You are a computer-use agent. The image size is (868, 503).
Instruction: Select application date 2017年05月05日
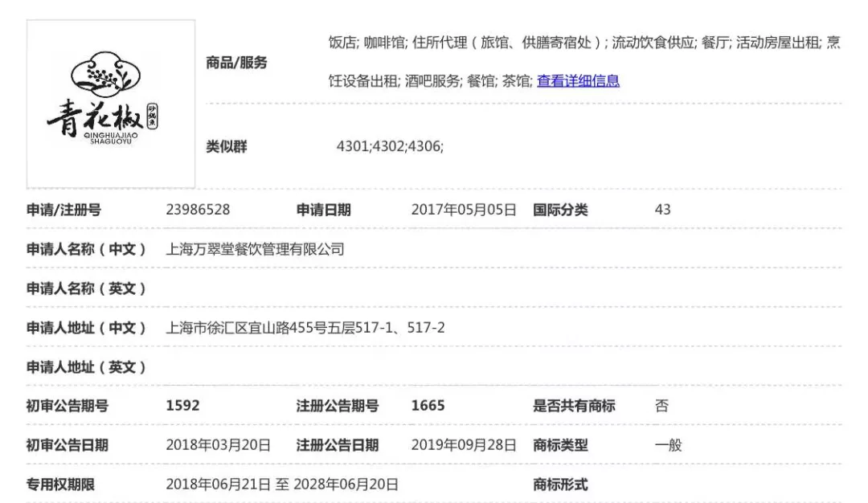click(x=464, y=210)
